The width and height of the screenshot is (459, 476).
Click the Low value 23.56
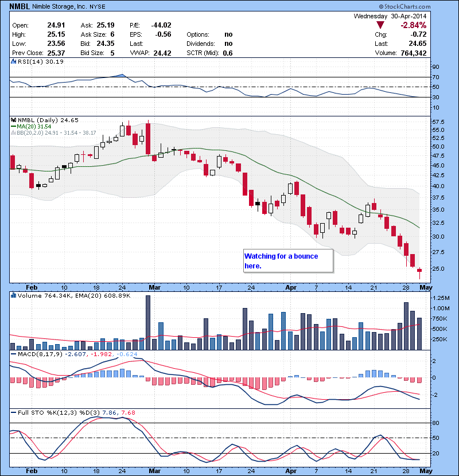(x=56, y=44)
